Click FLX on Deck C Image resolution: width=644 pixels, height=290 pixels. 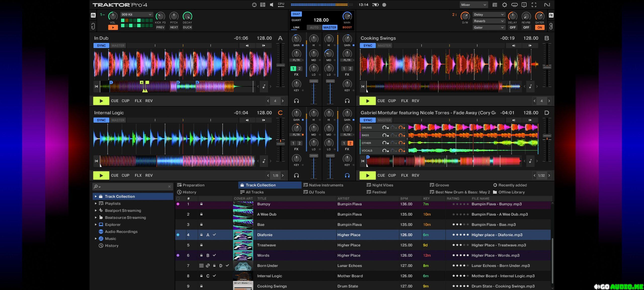[138, 175]
